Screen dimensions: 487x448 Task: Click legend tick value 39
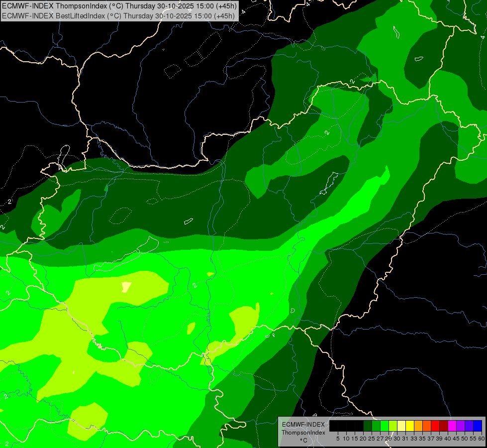439,439
